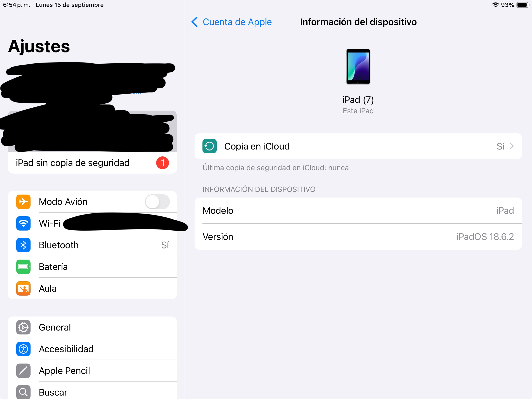Tap the Copia en iCloud icon
532x399 pixels.
pyautogui.click(x=210, y=146)
